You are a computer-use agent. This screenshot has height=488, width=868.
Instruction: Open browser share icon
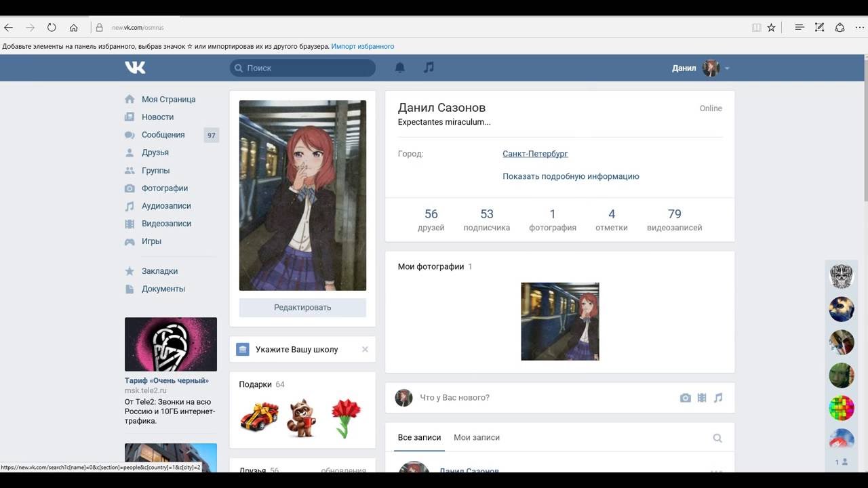840,28
